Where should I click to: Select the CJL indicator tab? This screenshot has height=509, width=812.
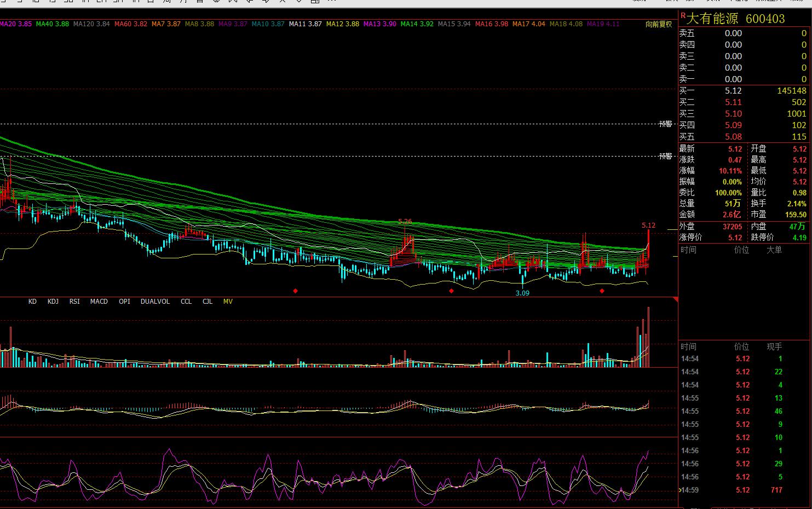click(208, 302)
